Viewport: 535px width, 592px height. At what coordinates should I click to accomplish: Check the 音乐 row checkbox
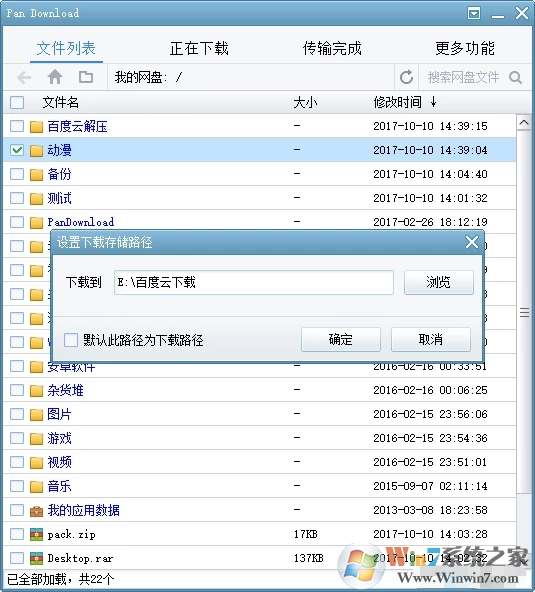17,486
